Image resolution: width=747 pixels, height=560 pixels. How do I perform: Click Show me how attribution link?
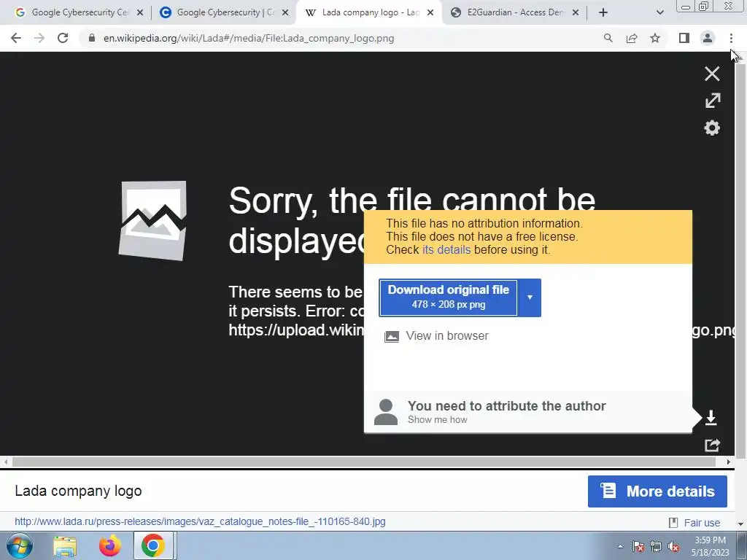pyautogui.click(x=438, y=419)
